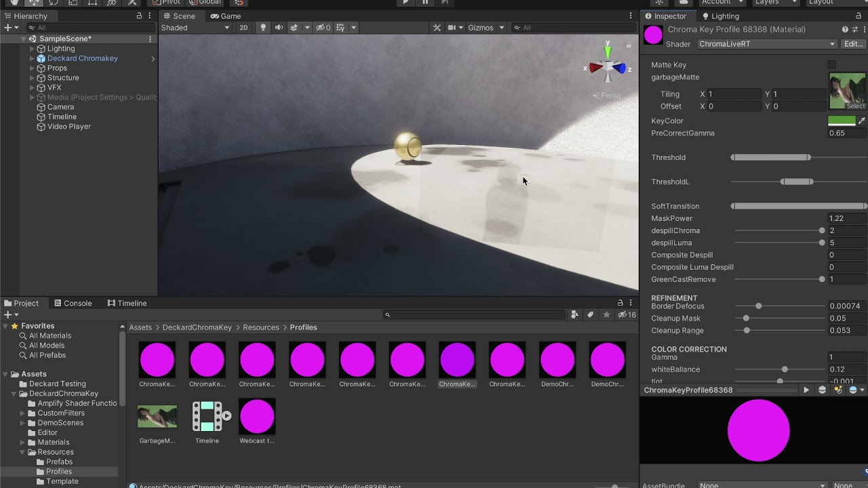Open scene effects dropdown arrow
This screenshot has width=868, height=488.
click(307, 28)
